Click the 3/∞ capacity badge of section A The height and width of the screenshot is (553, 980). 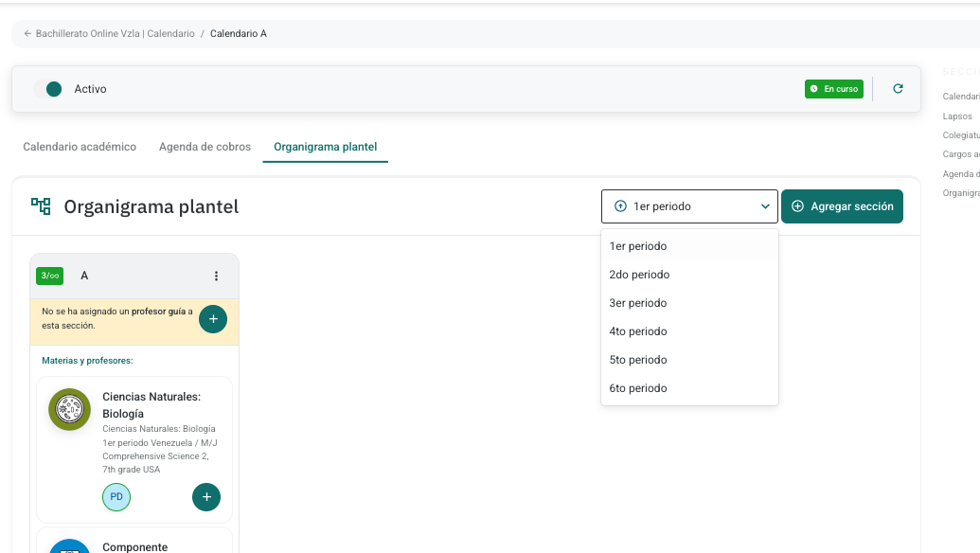click(x=49, y=276)
